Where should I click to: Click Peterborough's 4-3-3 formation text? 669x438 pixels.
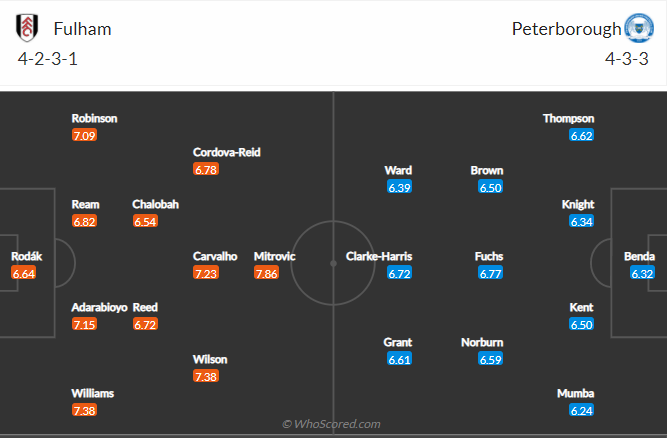pyautogui.click(x=628, y=58)
